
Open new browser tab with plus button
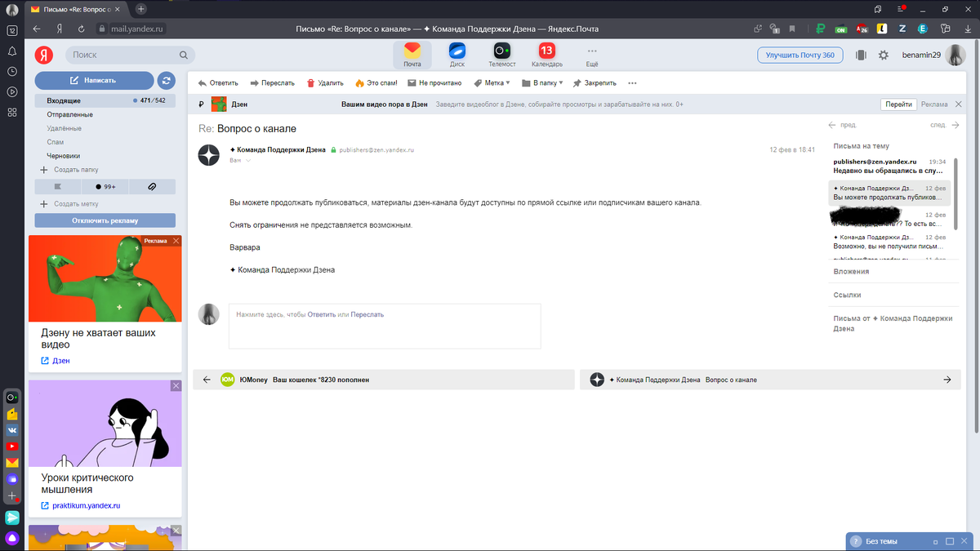click(140, 9)
